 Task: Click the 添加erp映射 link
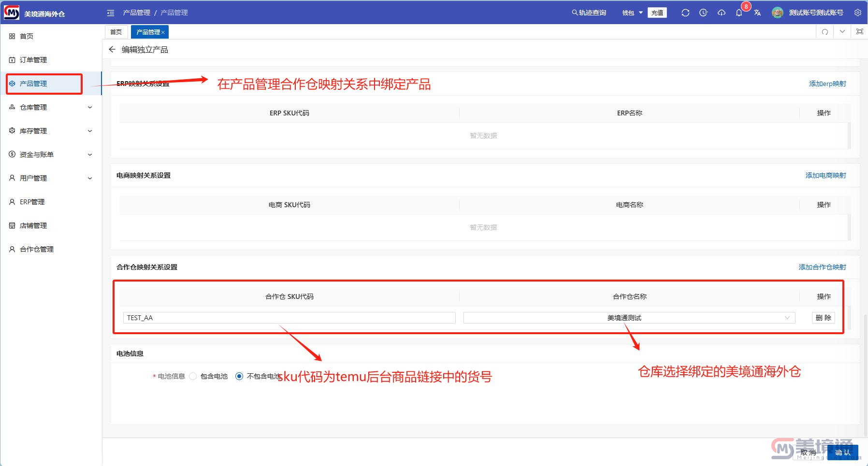pos(827,84)
